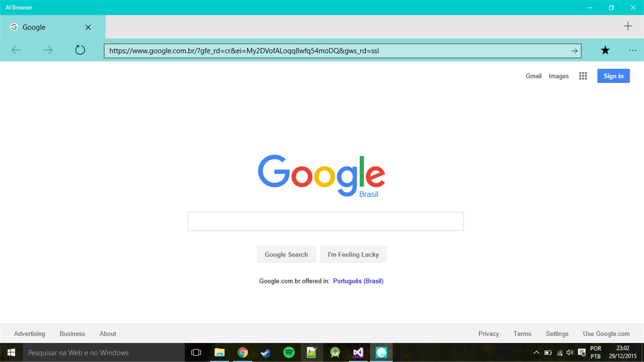This screenshot has width=644, height=362.
Task: Open the Business footer link
Action: (x=72, y=334)
